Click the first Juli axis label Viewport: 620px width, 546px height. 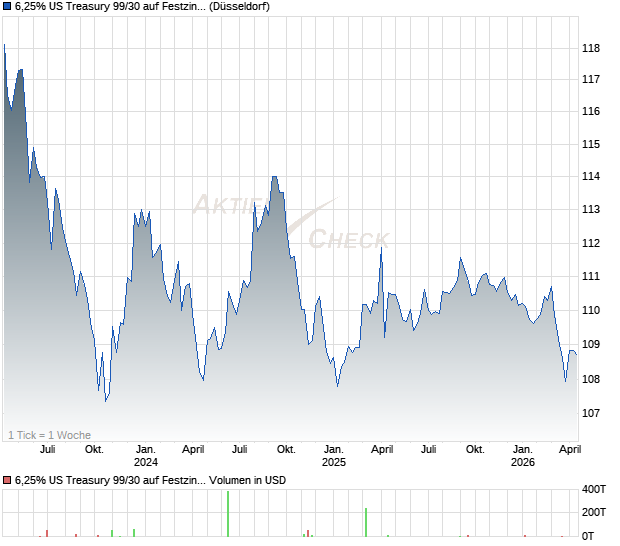47,450
